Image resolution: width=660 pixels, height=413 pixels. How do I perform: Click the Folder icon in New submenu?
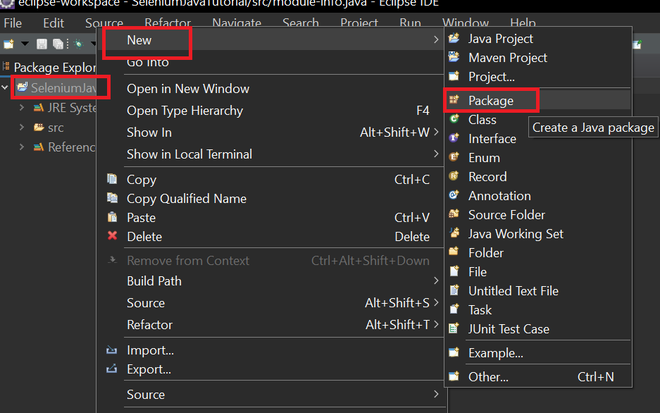[x=454, y=252]
